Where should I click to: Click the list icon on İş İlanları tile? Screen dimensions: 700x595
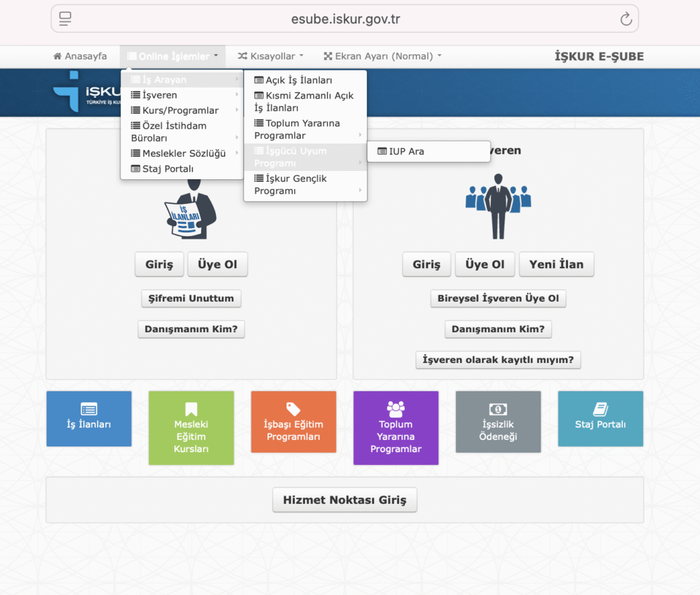click(89, 409)
